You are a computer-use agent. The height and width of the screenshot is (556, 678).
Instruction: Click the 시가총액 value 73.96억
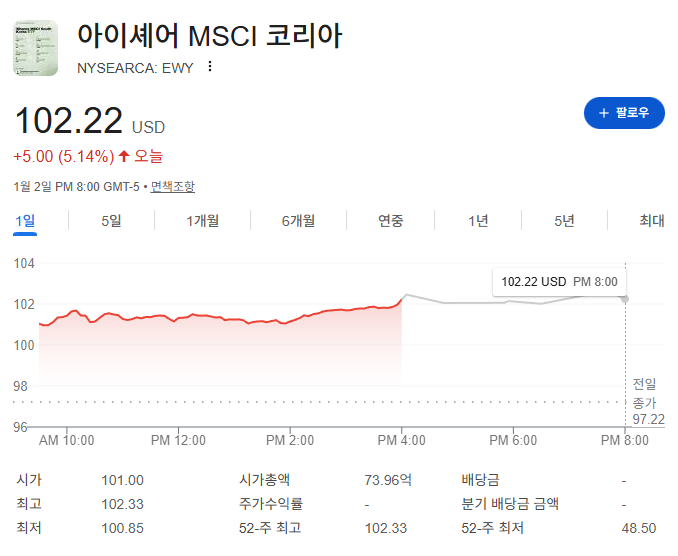[388, 480]
